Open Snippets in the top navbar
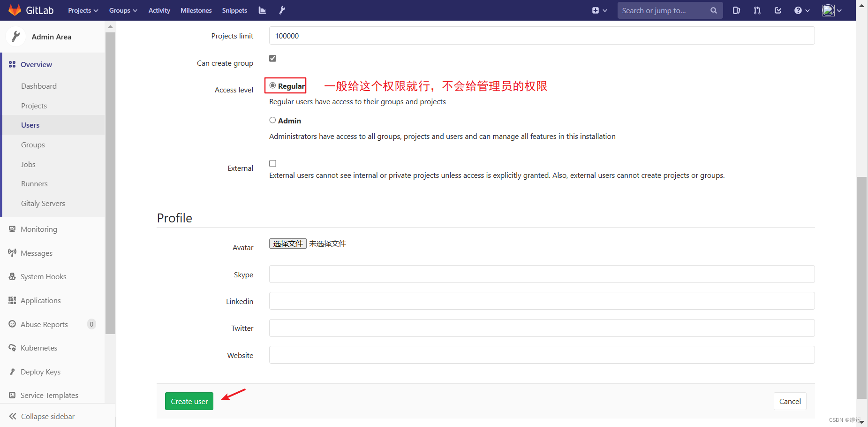868x427 pixels. pyautogui.click(x=234, y=10)
